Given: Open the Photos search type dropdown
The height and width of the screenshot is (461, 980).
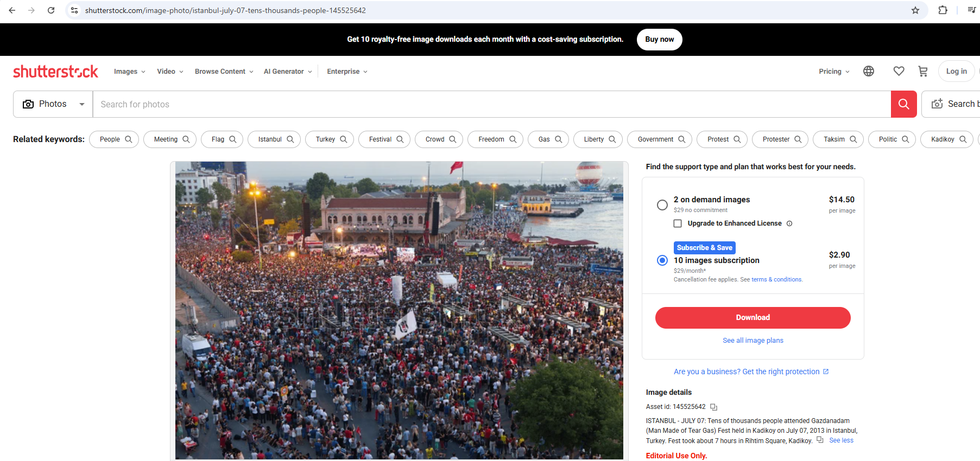Looking at the screenshot, I should [53, 104].
